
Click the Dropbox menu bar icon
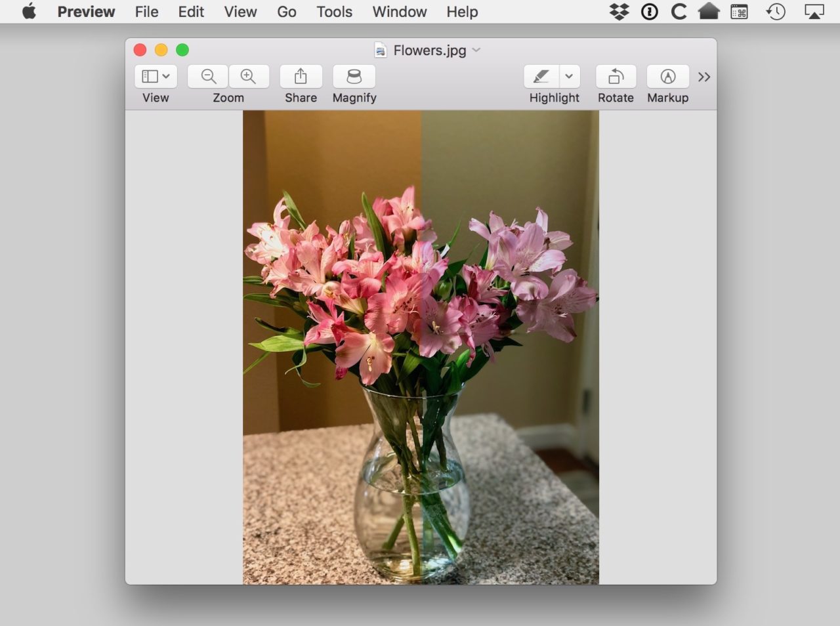click(x=619, y=12)
